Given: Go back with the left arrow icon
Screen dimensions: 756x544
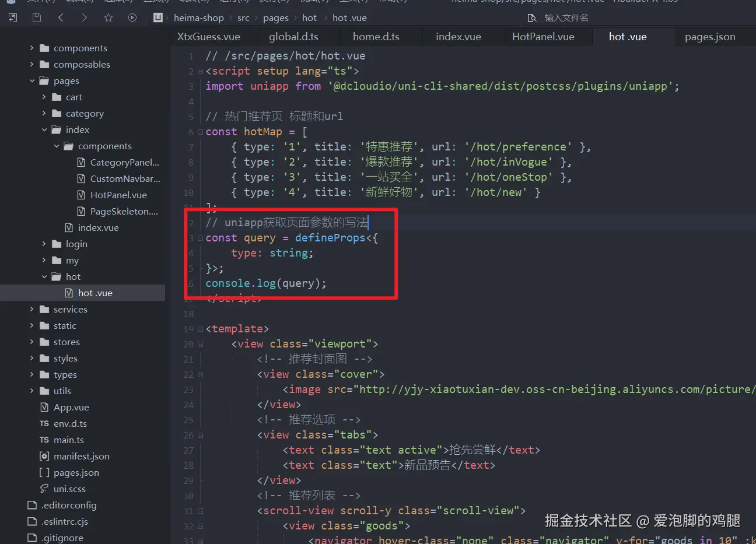Looking at the screenshot, I should (61, 17).
